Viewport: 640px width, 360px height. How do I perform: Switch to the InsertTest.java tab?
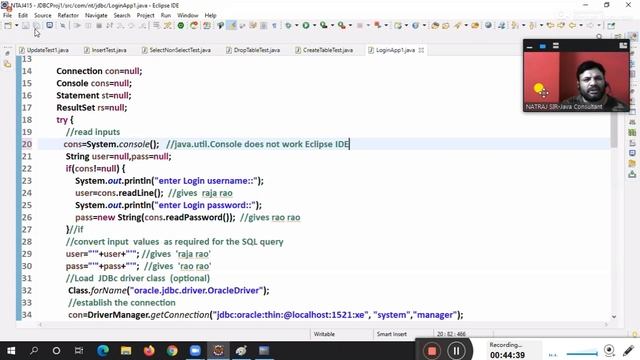[105, 50]
